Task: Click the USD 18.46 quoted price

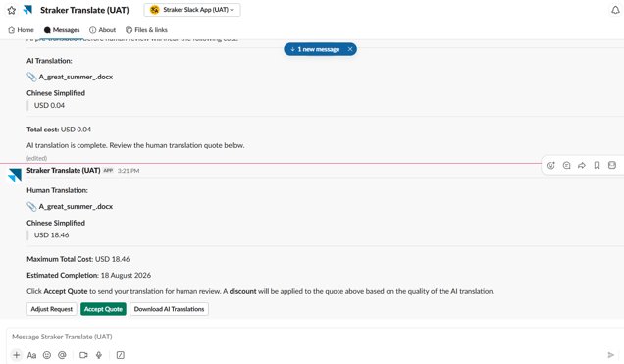Action: point(51,235)
